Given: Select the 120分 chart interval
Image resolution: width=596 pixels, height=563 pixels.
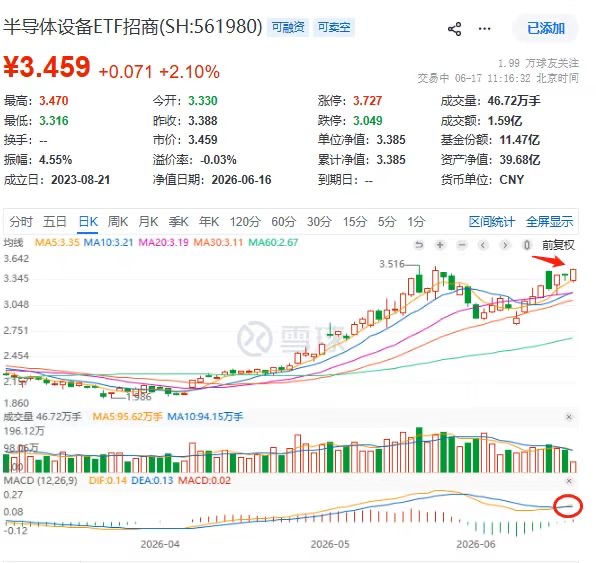Looking at the screenshot, I should [x=245, y=222].
